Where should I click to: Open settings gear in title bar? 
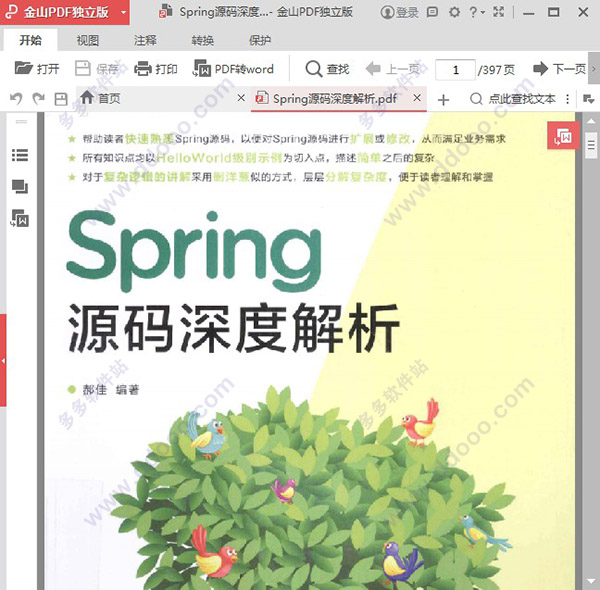[x=454, y=12]
